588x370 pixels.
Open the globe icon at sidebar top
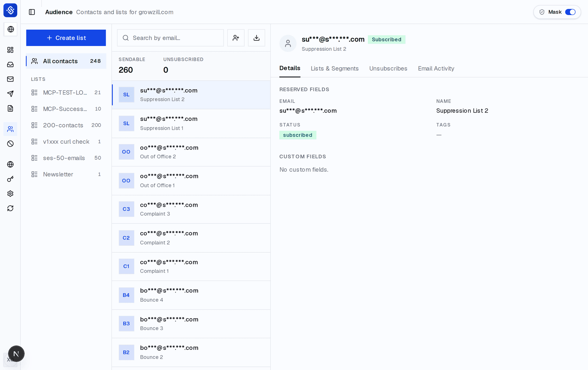click(x=11, y=29)
